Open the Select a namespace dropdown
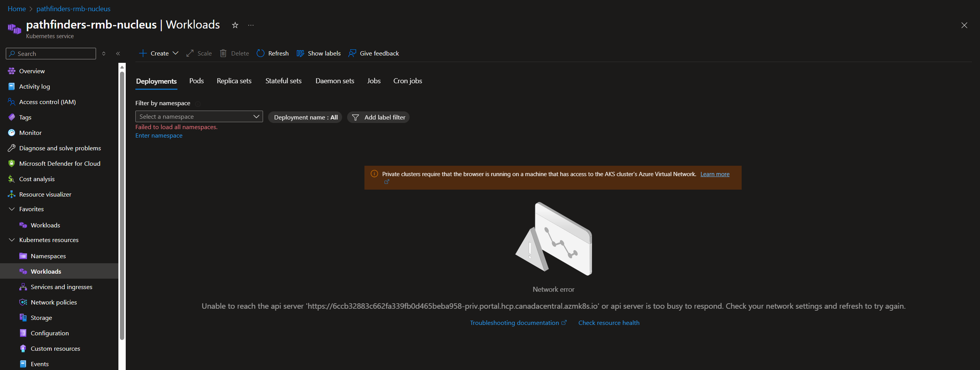 pos(199,116)
